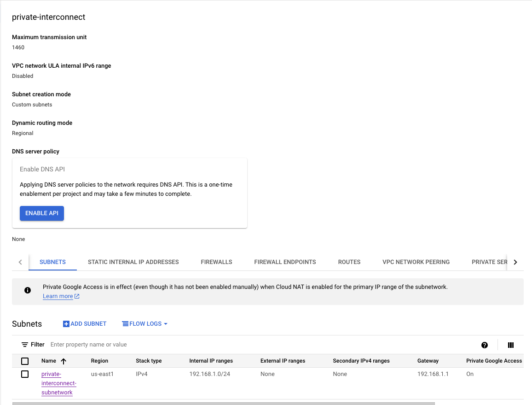The height and width of the screenshot is (405, 532).
Task: Click the horizontal scrollbar under the table
Action: (x=223, y=403)
